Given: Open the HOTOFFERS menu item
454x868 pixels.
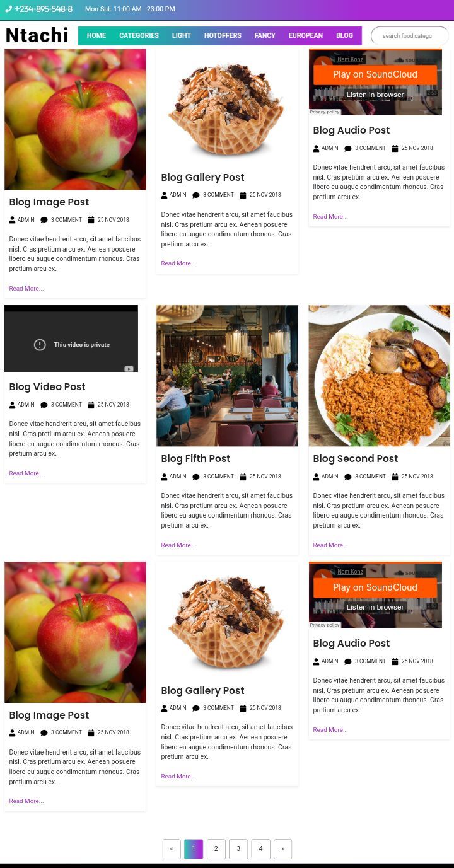Looking at the screenshot, I should [223, 36].
